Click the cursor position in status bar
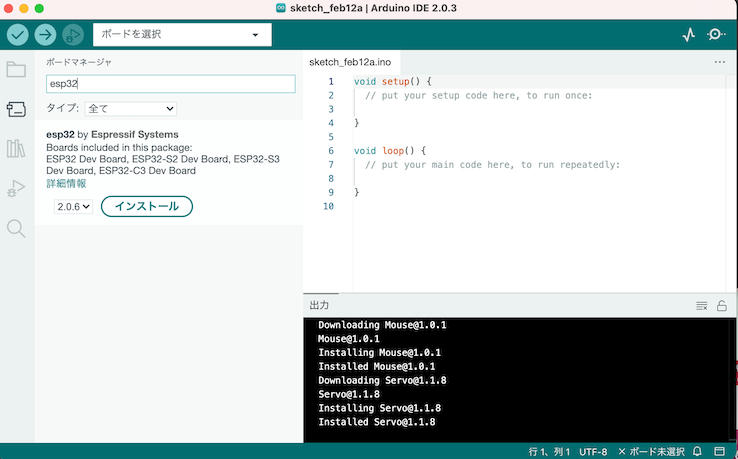The width and height of the screenshot is (738, 459). point(549,451)
